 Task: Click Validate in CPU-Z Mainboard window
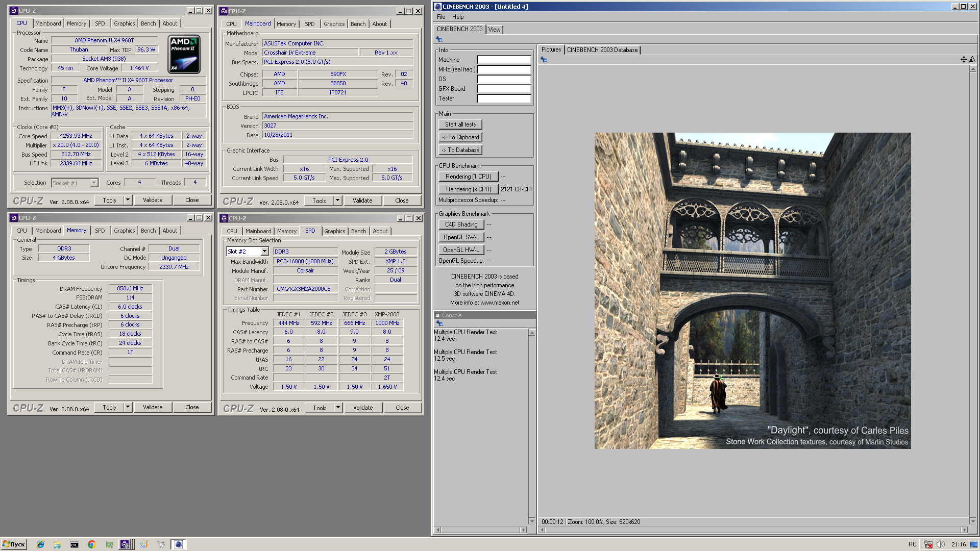coord(362,201)
